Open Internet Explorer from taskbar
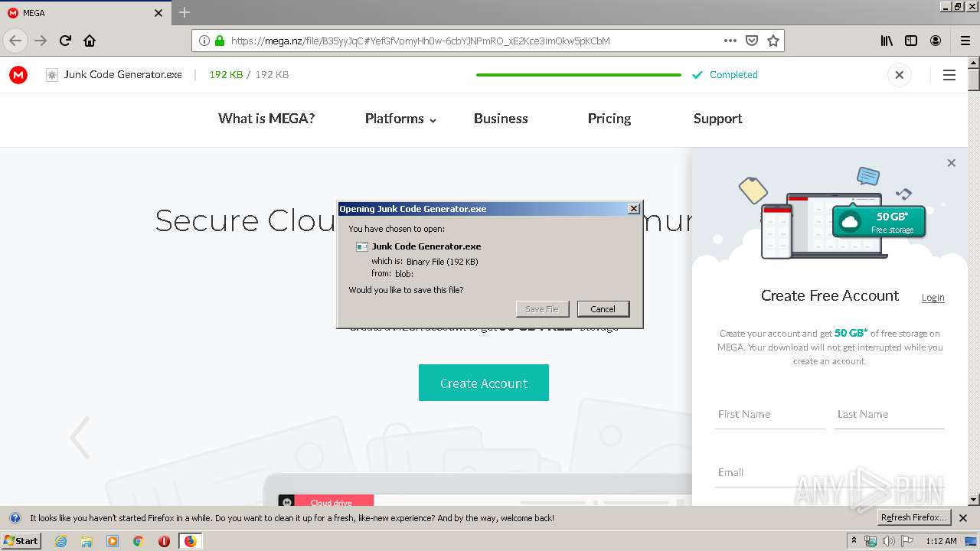980x551 pixels. tap(60, 541)
